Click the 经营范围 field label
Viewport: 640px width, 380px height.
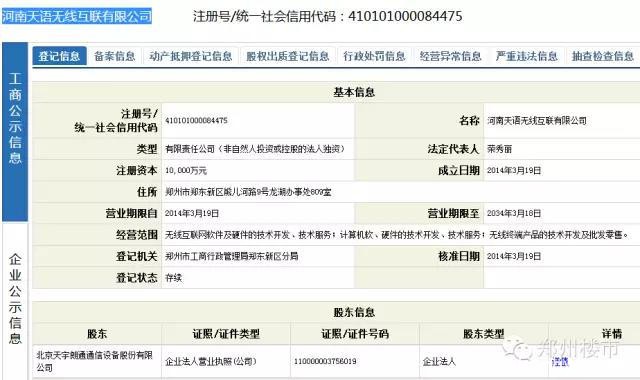pos(137,235)
